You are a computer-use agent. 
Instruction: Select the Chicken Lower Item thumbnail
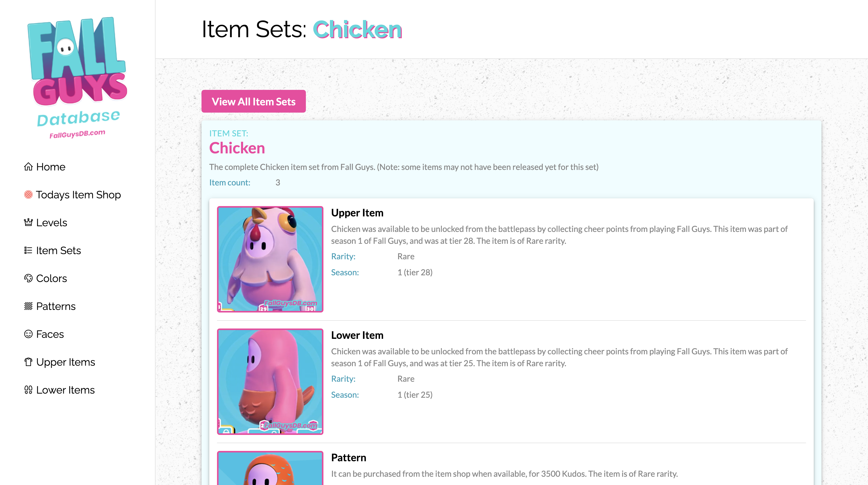coord(270,381)
